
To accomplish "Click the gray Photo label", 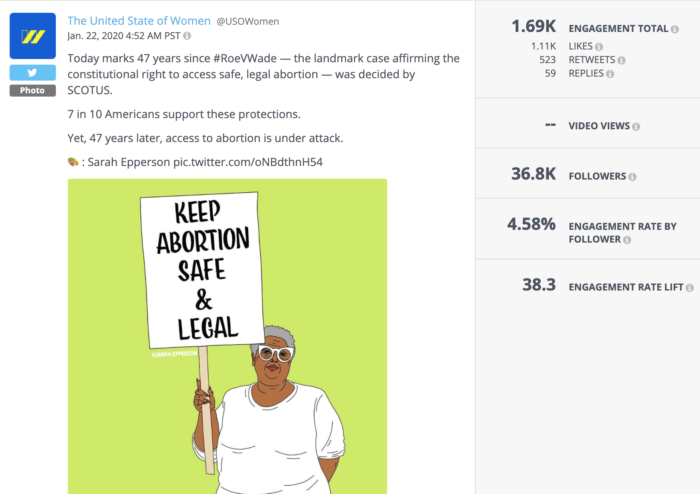I will (32, 90).
